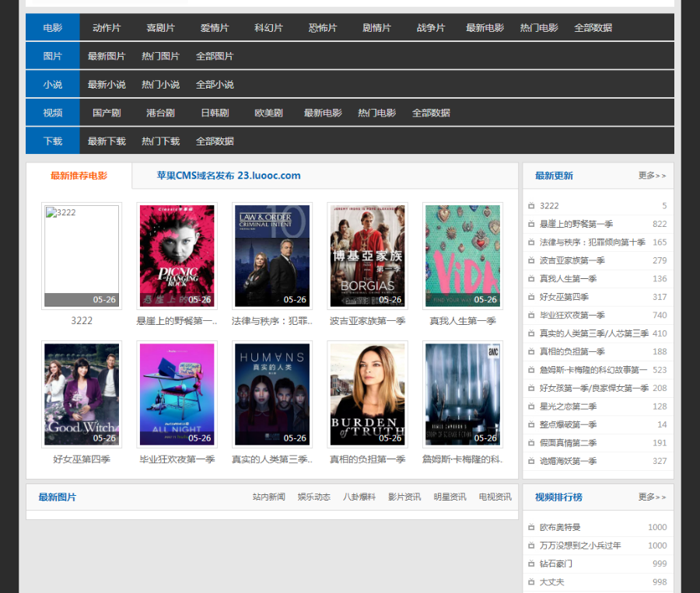
Task: Go to 科幻片 movies
Action: tap(269, 28)
